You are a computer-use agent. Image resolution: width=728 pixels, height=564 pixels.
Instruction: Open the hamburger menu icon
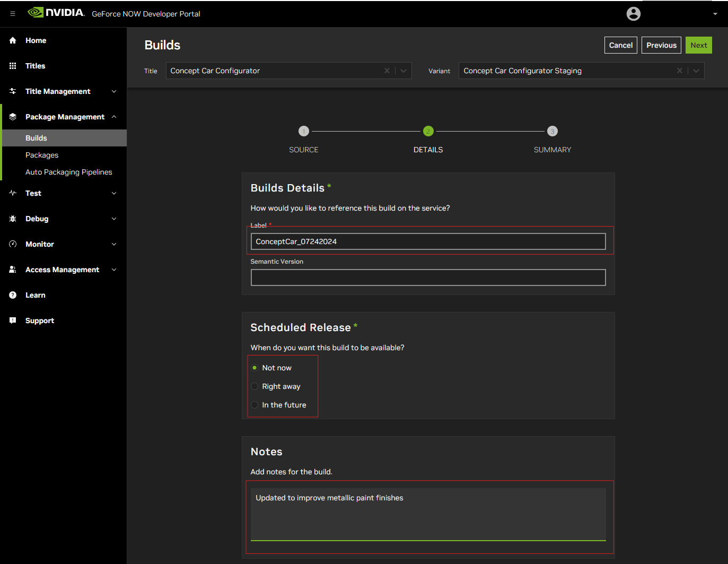(13, 14)
